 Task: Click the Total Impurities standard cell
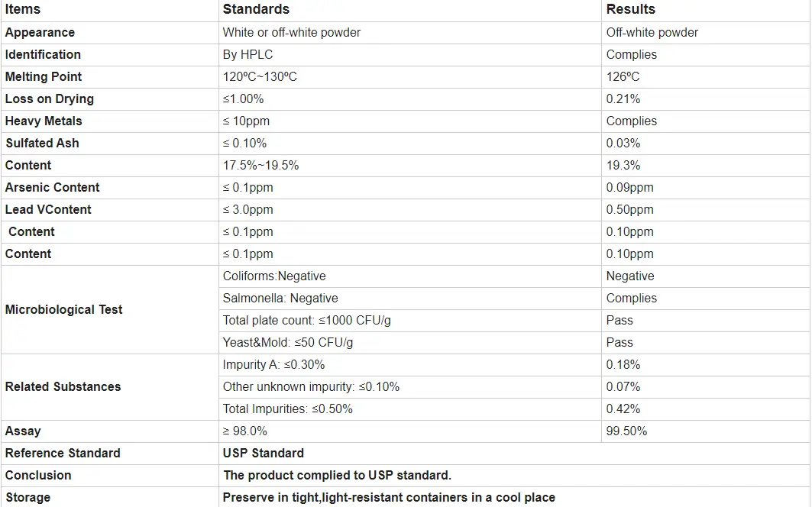click(x=288, y=409)
